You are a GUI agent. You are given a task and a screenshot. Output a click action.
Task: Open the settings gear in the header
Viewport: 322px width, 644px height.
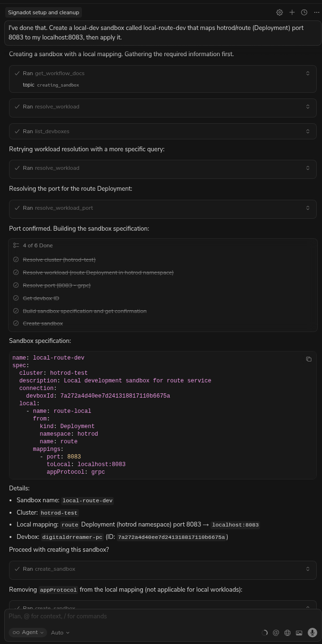(x=280, y=12)
